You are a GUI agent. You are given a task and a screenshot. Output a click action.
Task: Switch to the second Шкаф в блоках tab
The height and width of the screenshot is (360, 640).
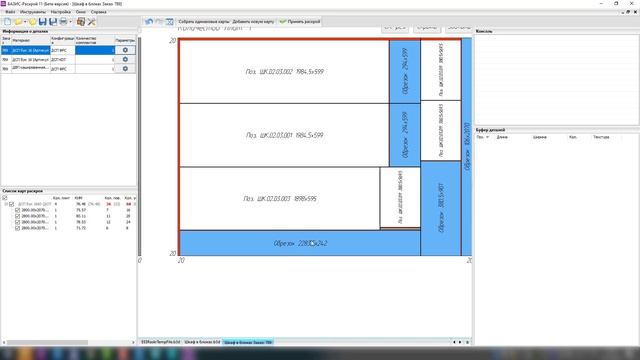(202, 342)
